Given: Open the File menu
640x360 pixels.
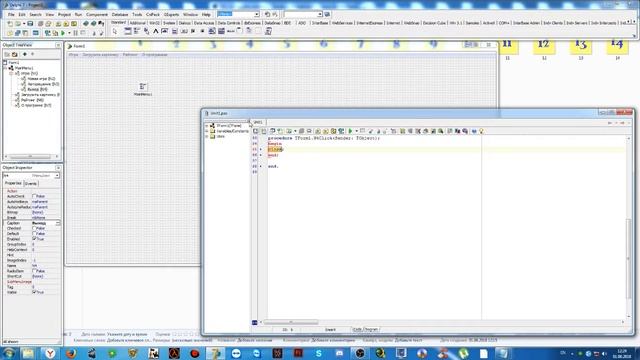Looking at the screenshot, I should coord(11,14).
